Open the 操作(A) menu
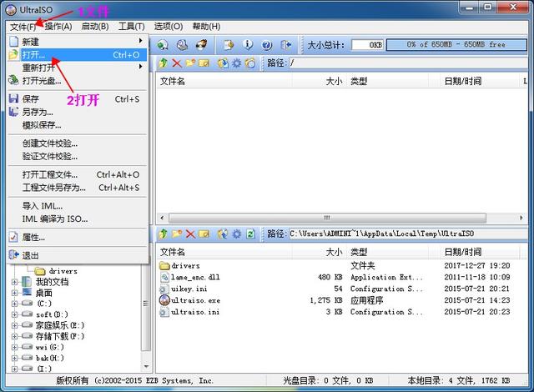The width and height of the screenshot is (534, 392). [58, 27]
